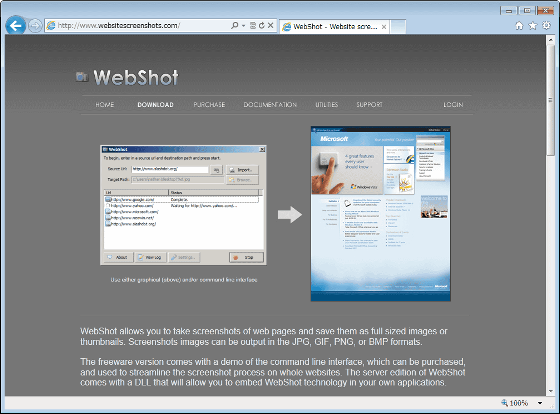The image size is (560, 414).
Task: Click the search magnifier in address bar
Action: pyautogui.click(x=234, y=25)
